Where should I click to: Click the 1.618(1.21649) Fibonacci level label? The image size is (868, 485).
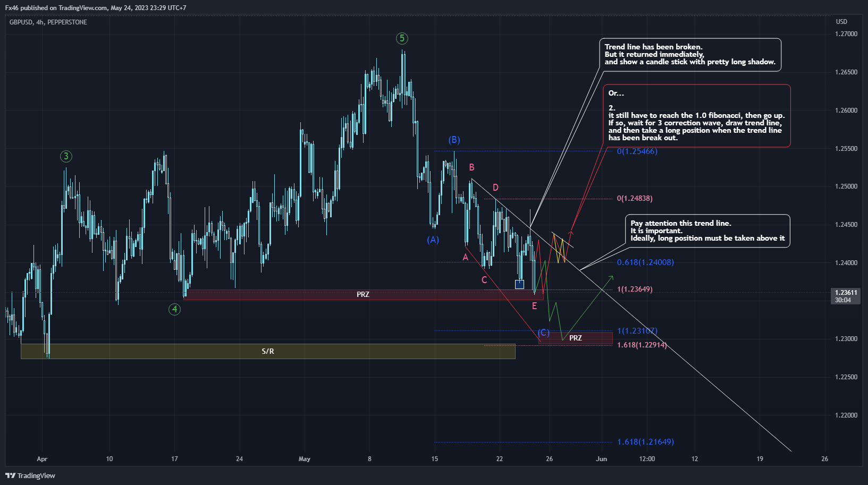[645, 442]
